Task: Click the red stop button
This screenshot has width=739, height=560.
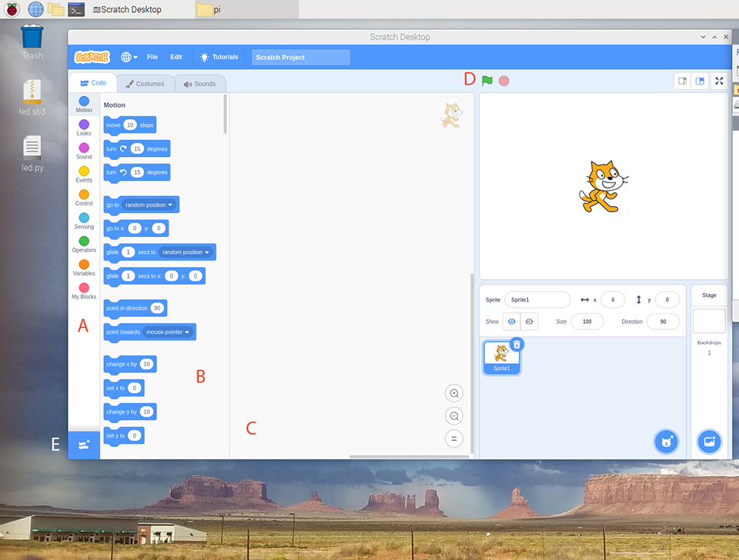Action: 503,81
